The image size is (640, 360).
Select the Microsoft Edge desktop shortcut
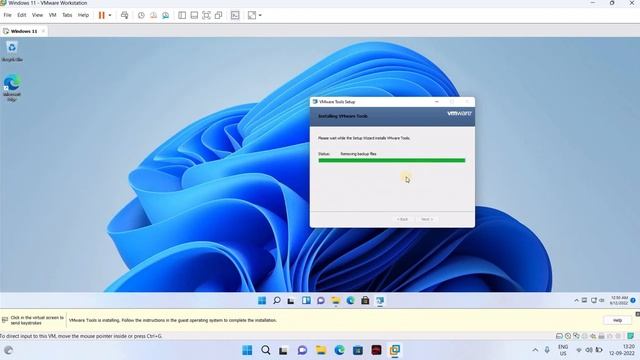(x=12, y=87)
